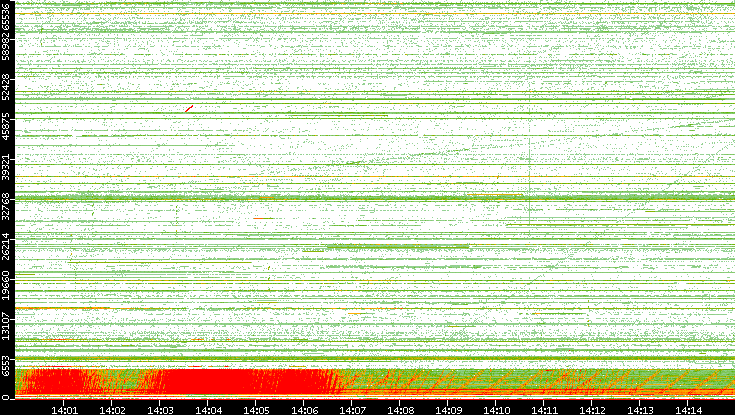The width and height of the screenshot is (735, 415).
Task: Click the 65536 label on vertical axis
Action: [x=7, y=18]
